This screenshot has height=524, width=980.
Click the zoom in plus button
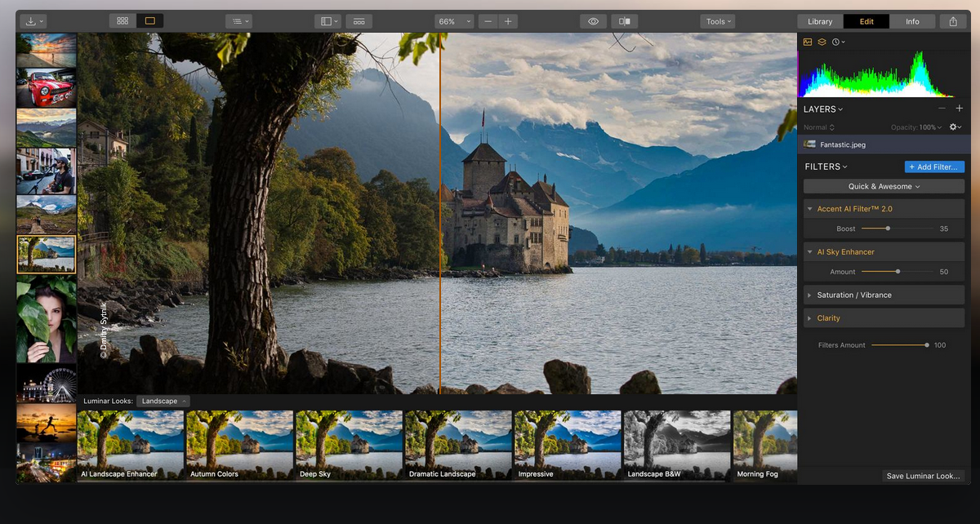(508, 21)
